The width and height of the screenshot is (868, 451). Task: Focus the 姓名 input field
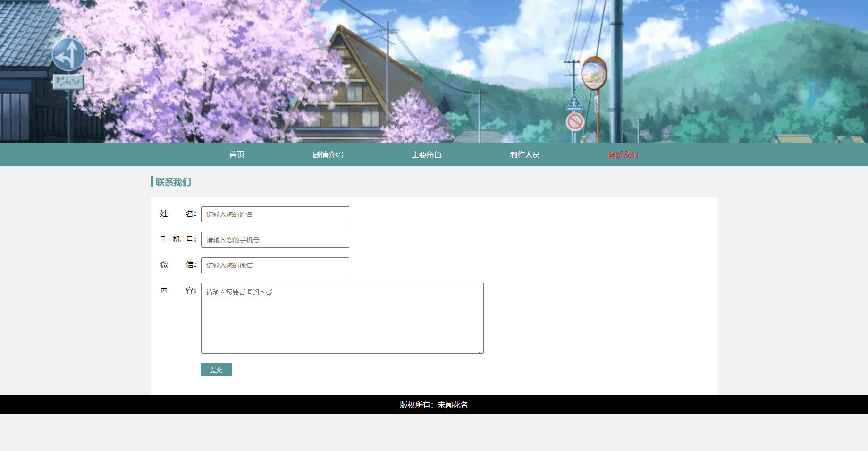tap(275, 214)
